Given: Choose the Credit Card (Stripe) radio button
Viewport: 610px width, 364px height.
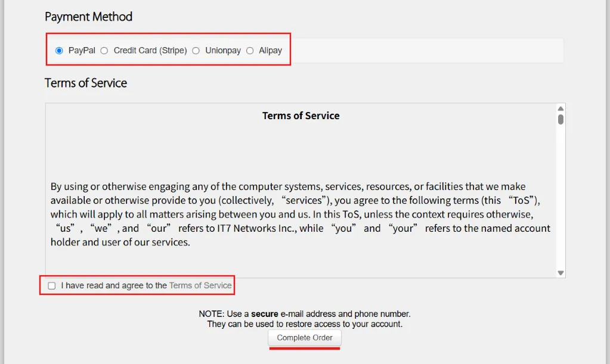Looking at the screenshot, I should pos(104,51).
